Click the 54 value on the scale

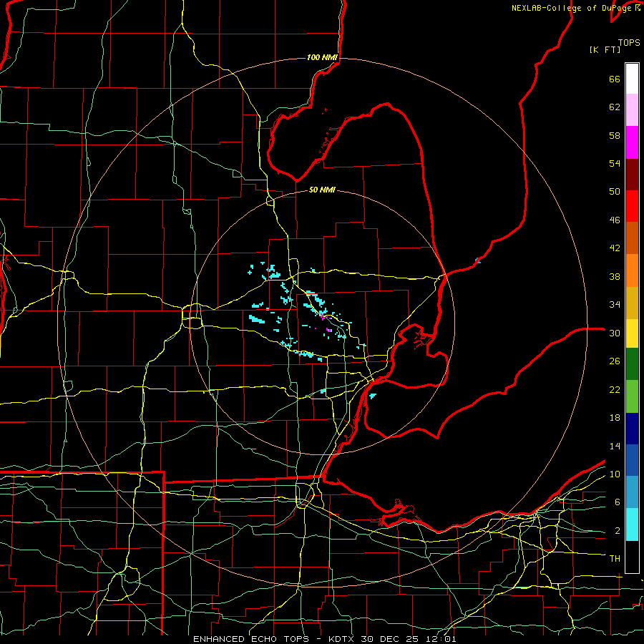pyautogui.click(x=615, y=163)
